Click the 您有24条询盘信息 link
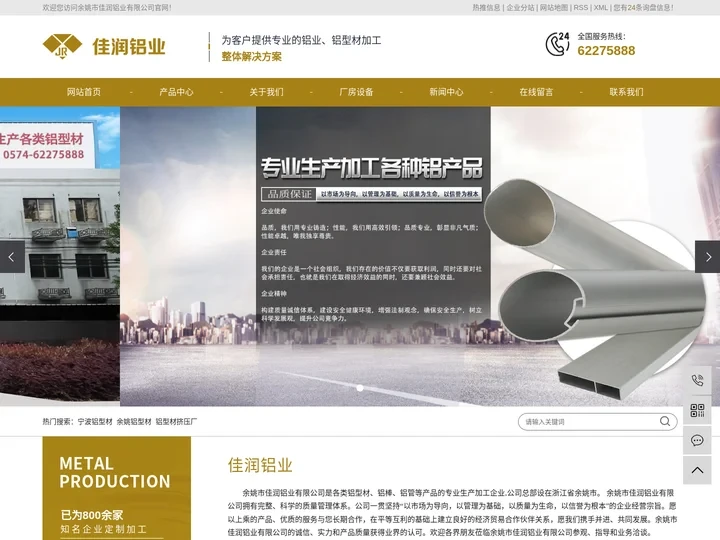 coord(644,7)
